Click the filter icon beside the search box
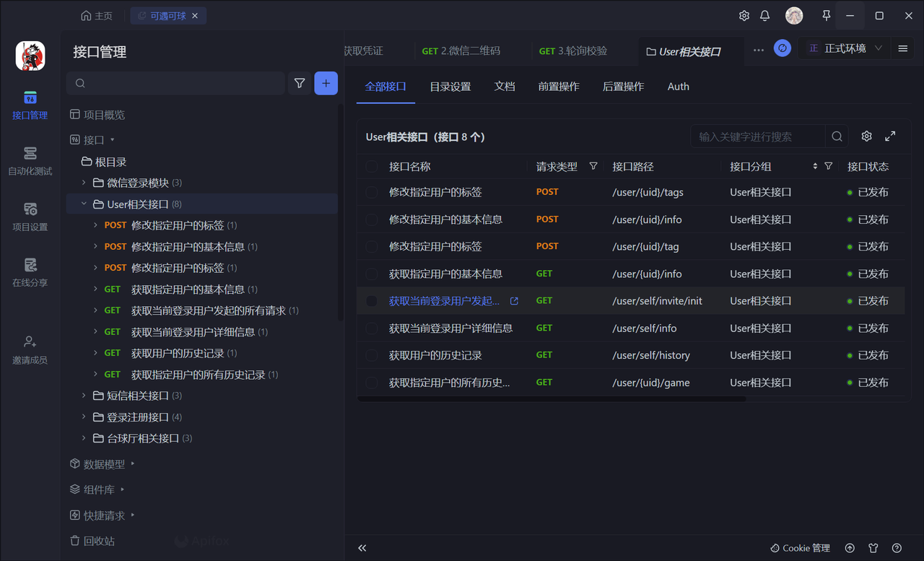The height and width of the screenshot is (561, 924). click(300, 84)
